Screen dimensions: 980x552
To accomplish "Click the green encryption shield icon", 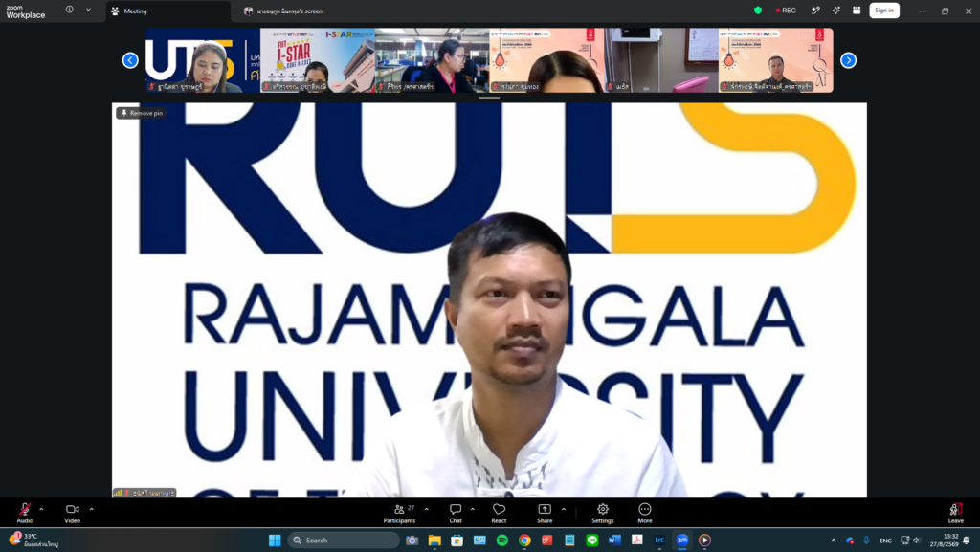I will [758, 10].
